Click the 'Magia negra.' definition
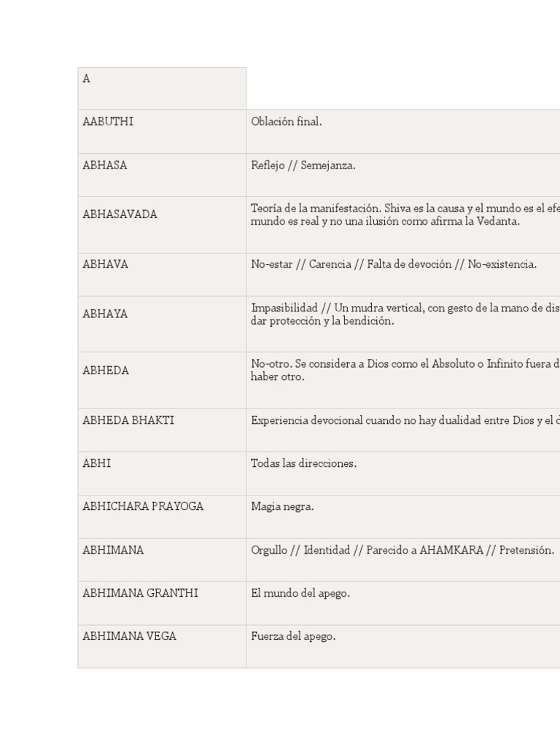 (x=282, y=506)
